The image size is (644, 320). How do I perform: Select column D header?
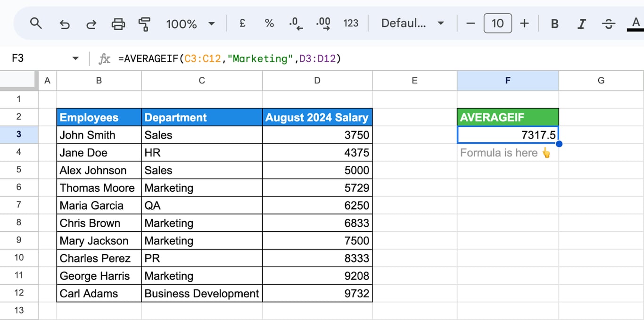[x=317, y=81]
